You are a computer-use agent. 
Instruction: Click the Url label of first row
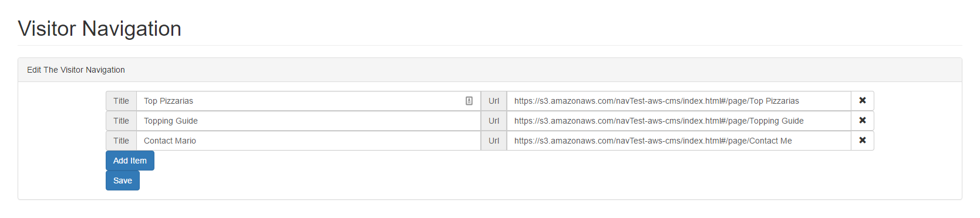coord(494,101)
